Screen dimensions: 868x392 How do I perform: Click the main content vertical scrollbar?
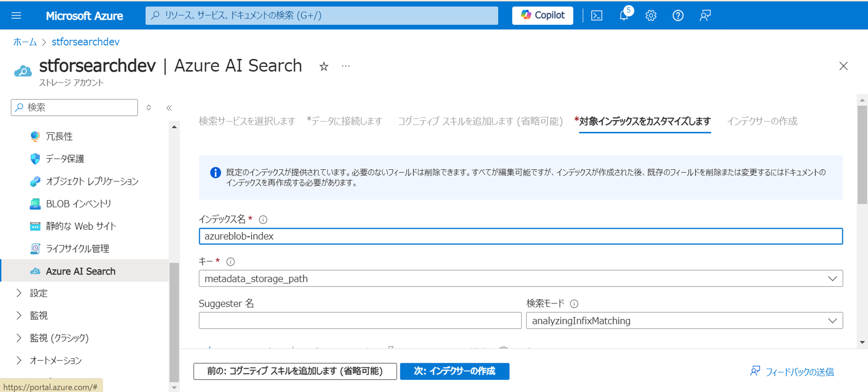click(862, 155)
